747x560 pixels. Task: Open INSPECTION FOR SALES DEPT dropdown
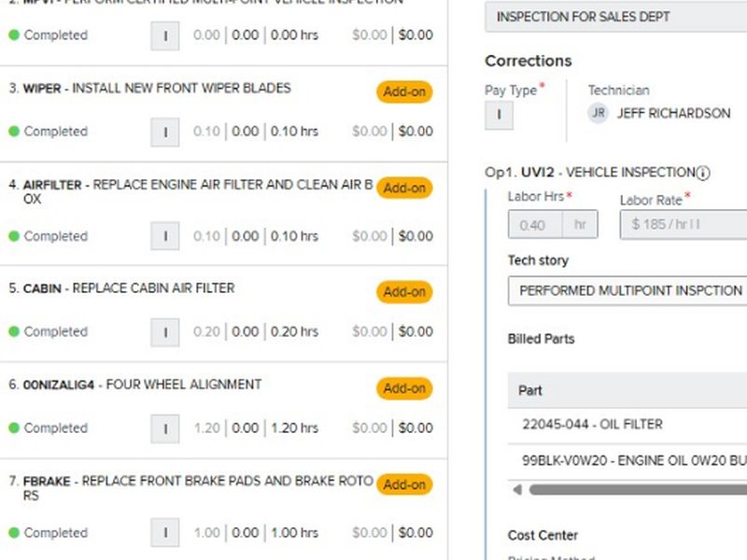tap(616, 17)
